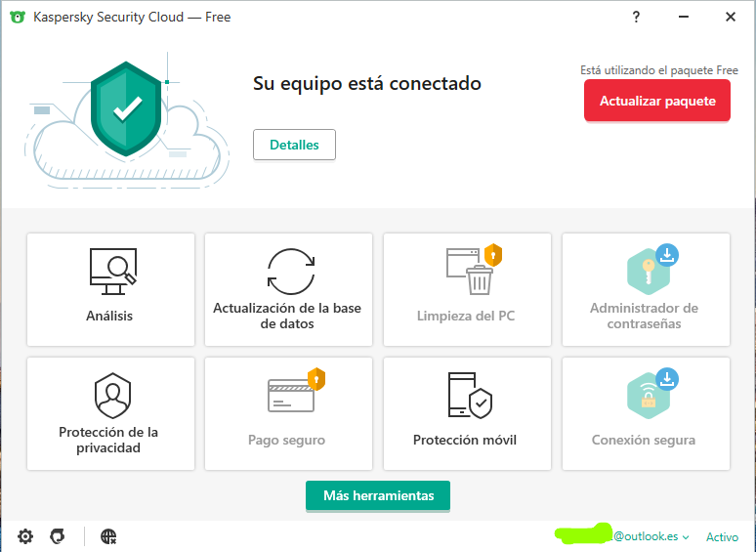This screenshot has height=552, width=756.
Task: Open Administrador de contraseñas tile
Action: 646,289
